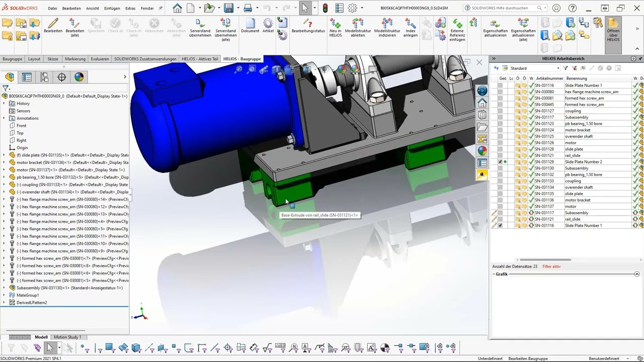The width and height of the screenshot is (644, 362).
Task: Check the box for SN-031128 slide plate
Action: tap(500, 149)
